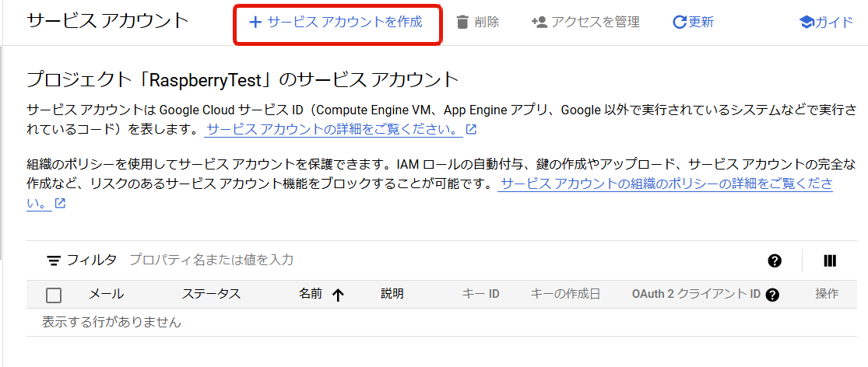The width and height of the screenshot is (868, 367).
Task: Click the サービス アカウント page title
Action: 108,21
